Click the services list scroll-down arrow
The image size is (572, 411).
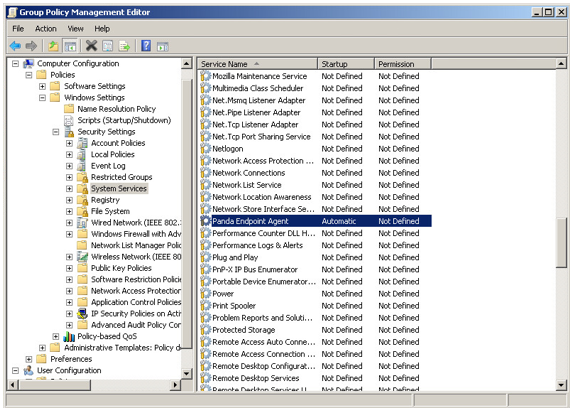point(561,385)
